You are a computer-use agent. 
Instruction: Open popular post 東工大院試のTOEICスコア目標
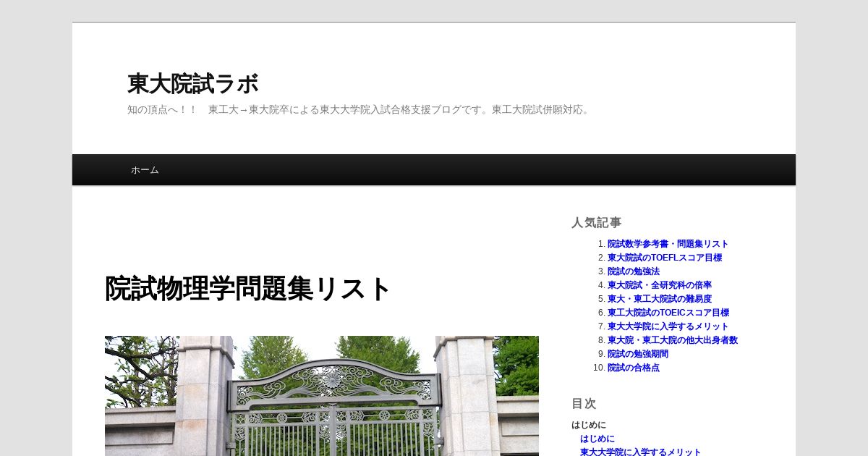[x=668, y=313]
